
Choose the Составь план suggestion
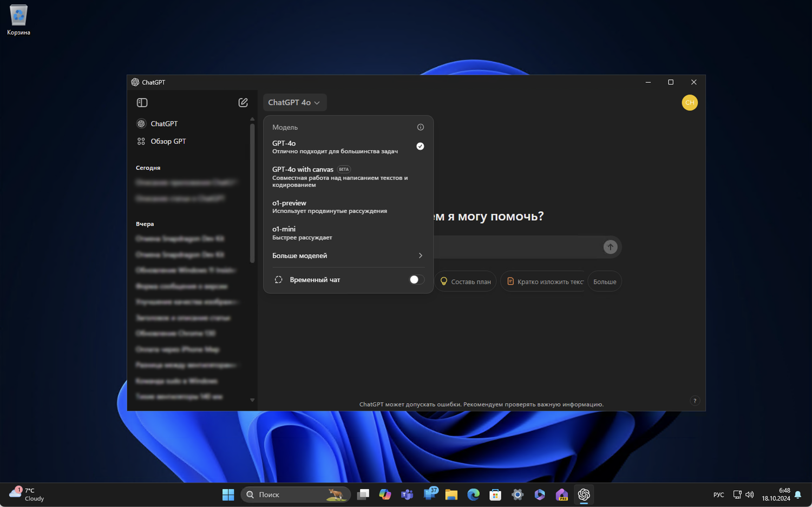click(x=466, y=281)
